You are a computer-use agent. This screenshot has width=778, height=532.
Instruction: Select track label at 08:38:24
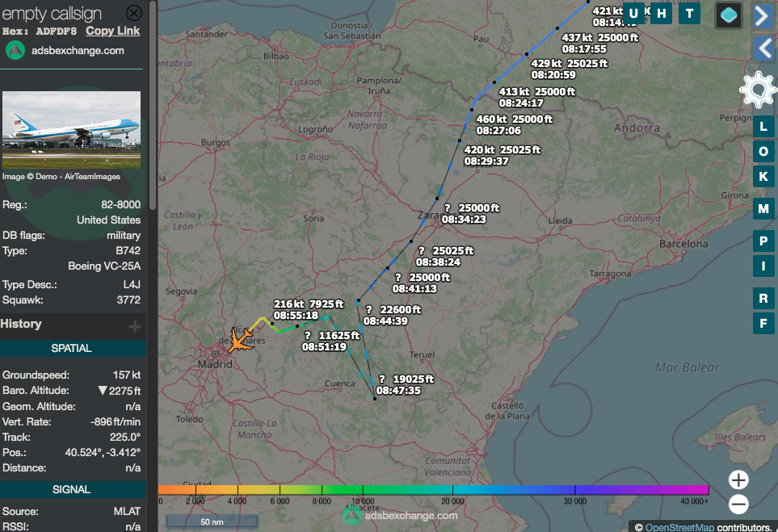444,257
